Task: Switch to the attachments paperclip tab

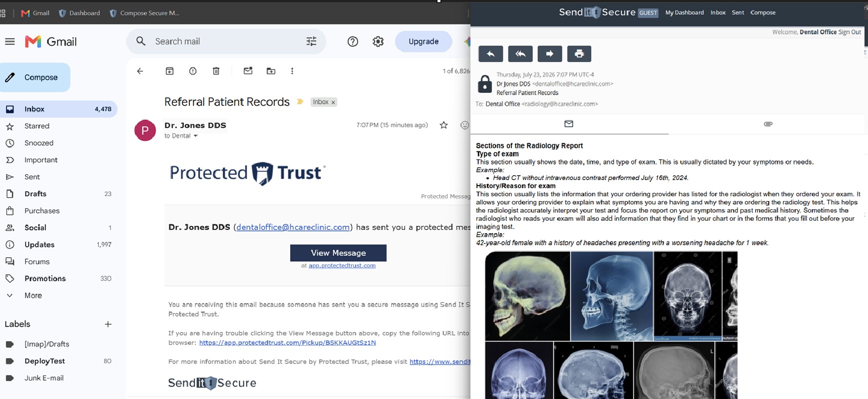Action: tap(768, 124)
